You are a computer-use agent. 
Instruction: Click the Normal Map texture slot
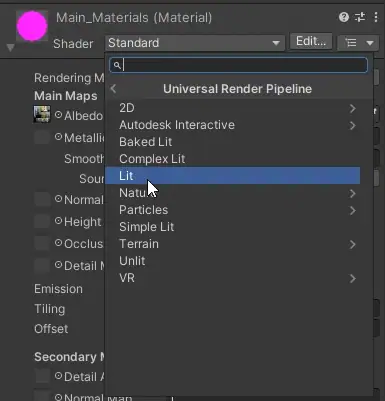42,199
